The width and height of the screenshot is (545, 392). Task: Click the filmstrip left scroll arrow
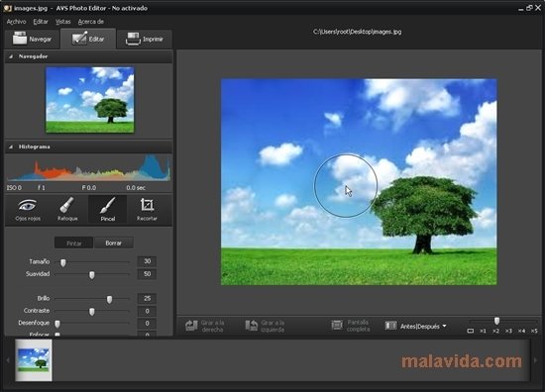[8, 360]
